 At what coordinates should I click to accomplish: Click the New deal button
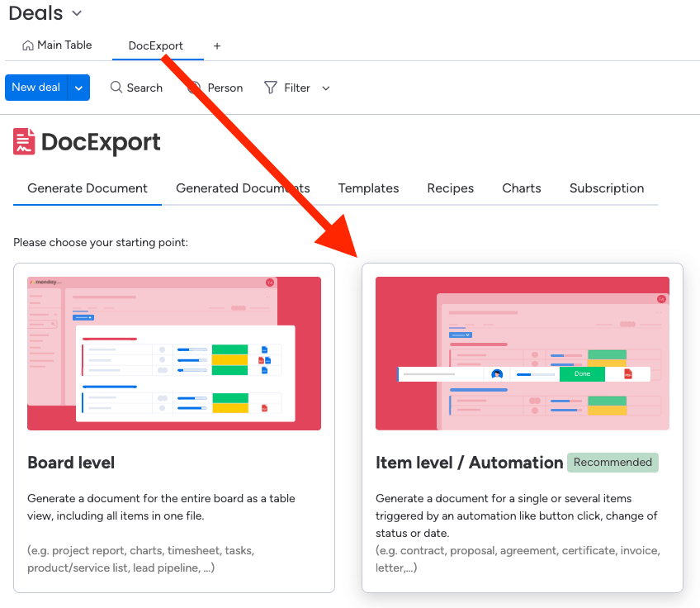36,88
